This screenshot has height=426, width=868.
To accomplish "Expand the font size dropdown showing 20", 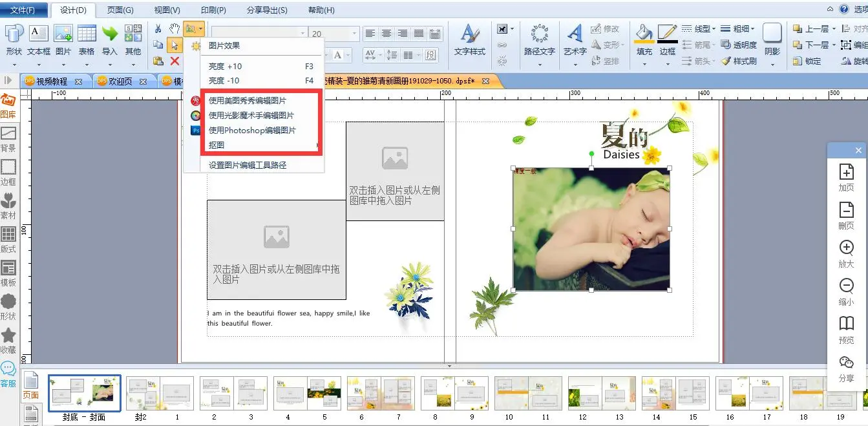I will coord(354,34).
